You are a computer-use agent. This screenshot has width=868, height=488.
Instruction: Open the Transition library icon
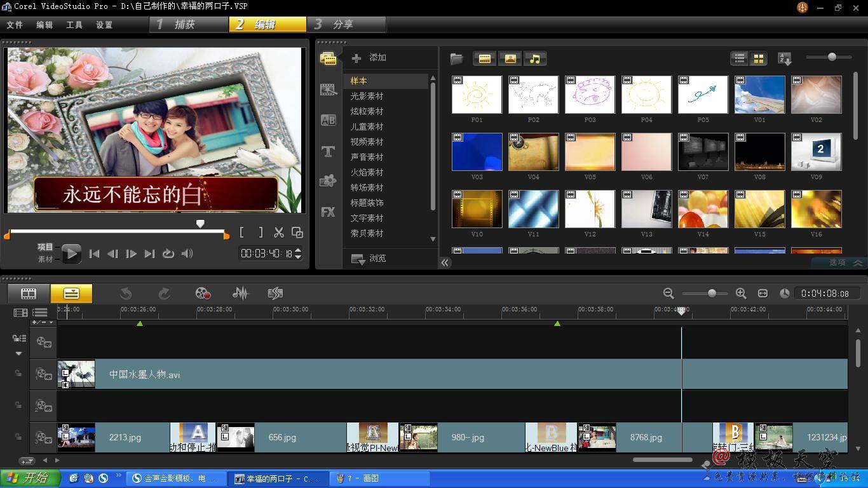point(328,90)
